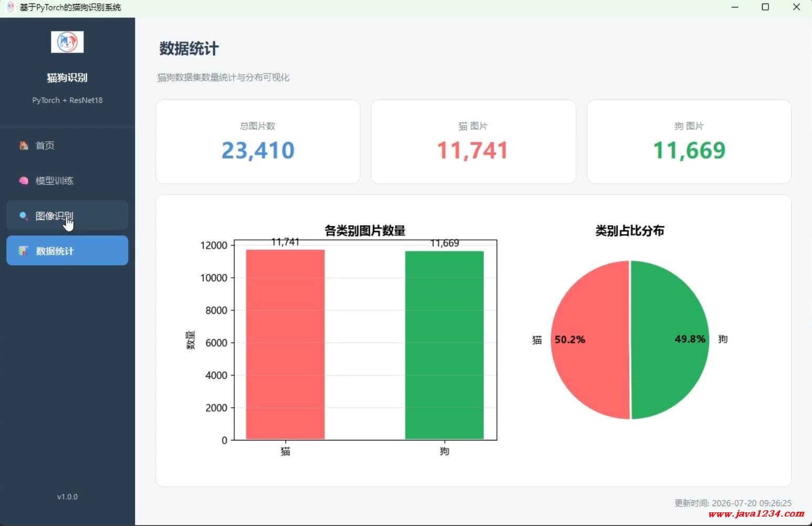Click the chart title 类别占比分布
The width and height of the screenshot is (812, 526).
630,231
